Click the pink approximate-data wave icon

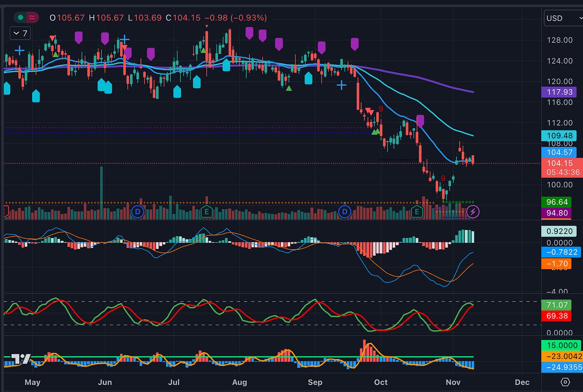(32, 18)
